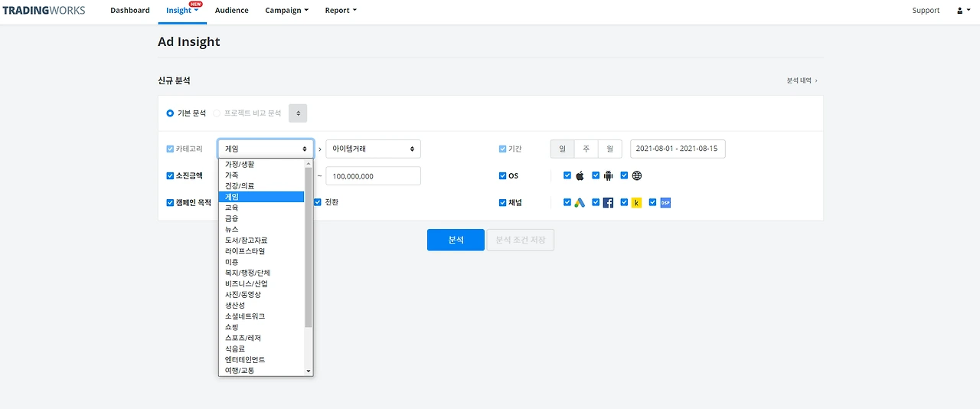The width and height of the screenshot is (980, 409).
Task: Open the 분석 내역 link
Action: [x=802, y=80]
